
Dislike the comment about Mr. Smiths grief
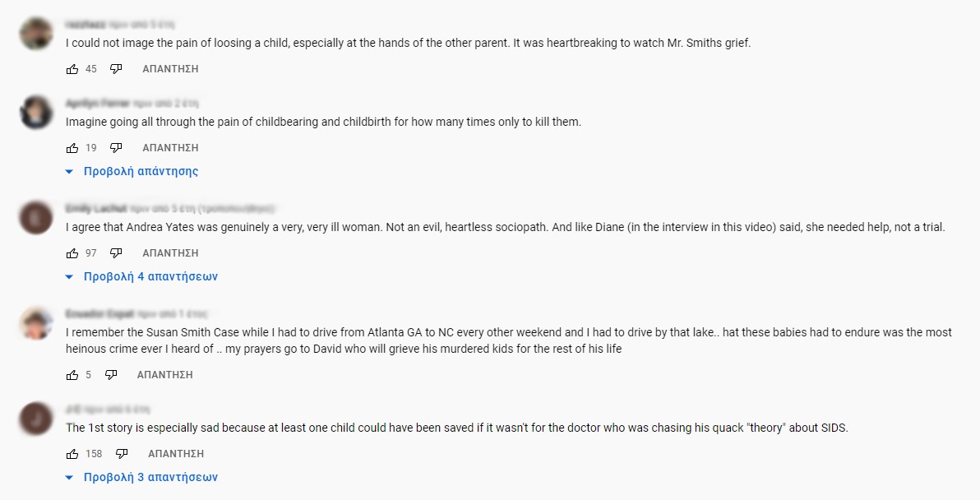coord(116,69)
